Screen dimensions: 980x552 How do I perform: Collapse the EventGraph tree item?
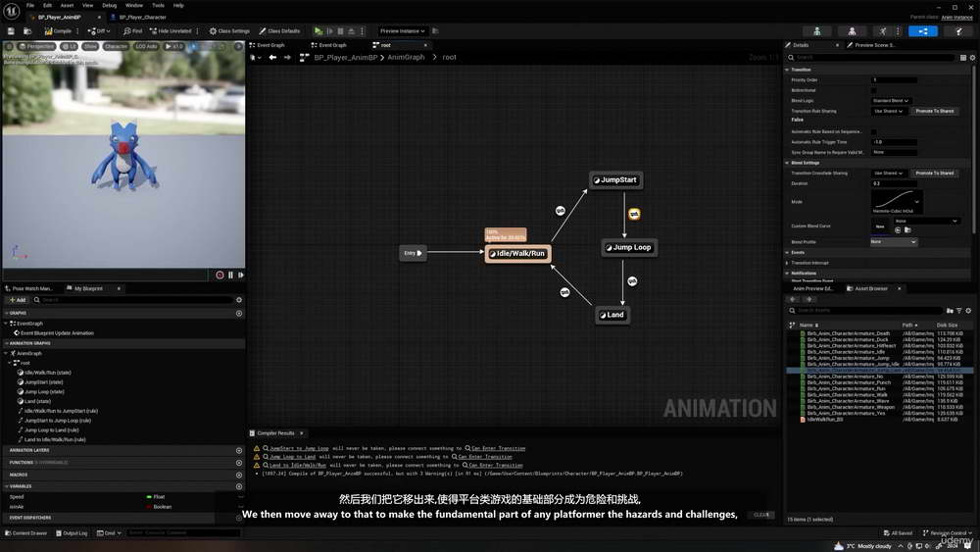pos(6,324)
